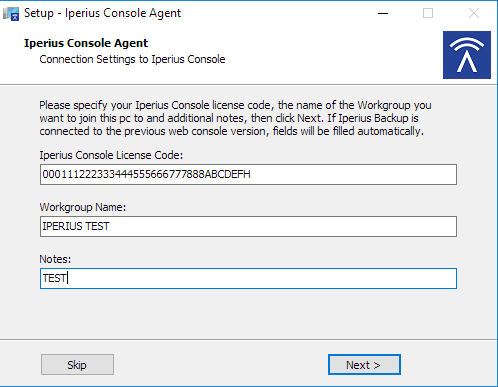Click the Next > button
Viewport: 498px width, 387px height.
click(x=364, y=365)
